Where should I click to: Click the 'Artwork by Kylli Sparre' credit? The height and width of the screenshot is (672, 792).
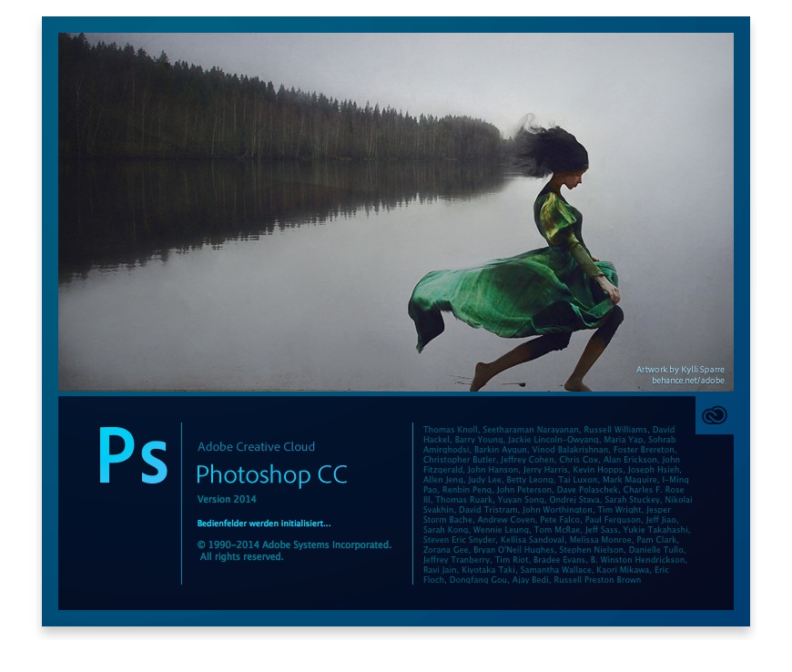680,370
